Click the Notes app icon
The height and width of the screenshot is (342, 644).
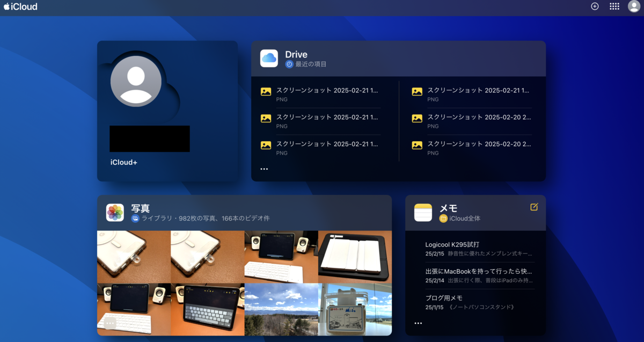[x=423, y=213]
